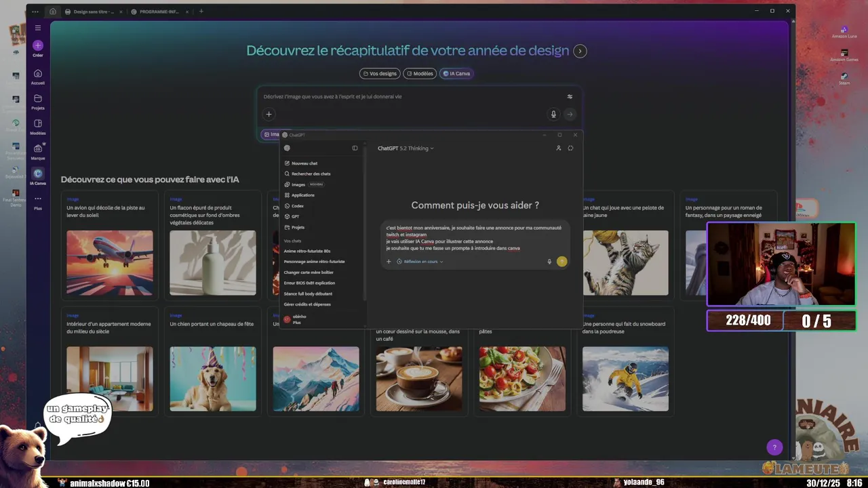The image size is (868, 488).
Task: Open the pasta salad example image
Action: pyautogui.click(x=522, y=379)
